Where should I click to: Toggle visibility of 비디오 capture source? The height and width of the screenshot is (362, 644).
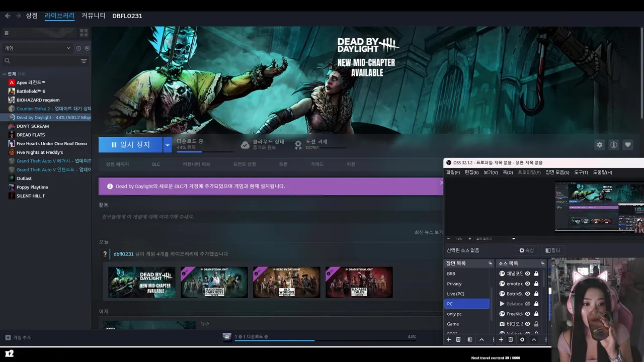point(528,324)
